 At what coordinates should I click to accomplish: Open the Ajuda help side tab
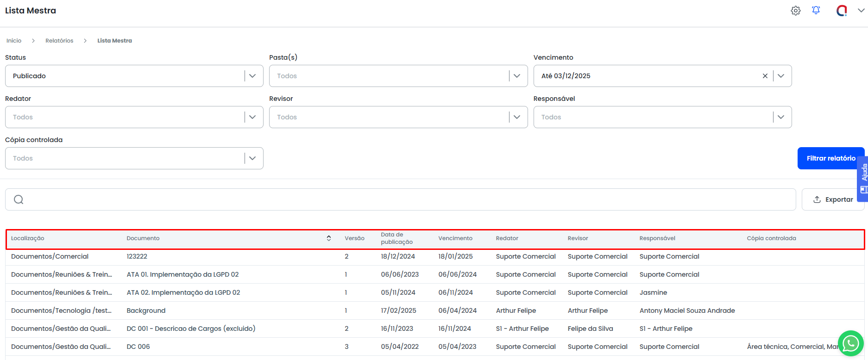[863, 179]
